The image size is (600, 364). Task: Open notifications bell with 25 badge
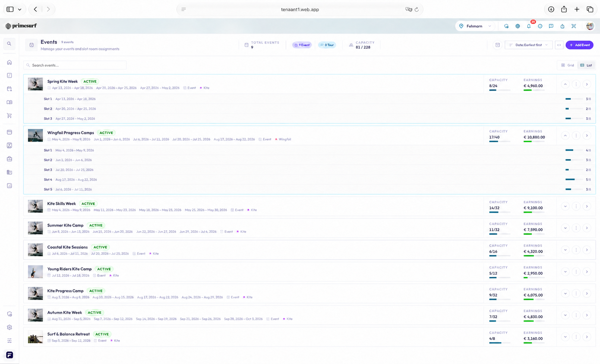[x=529, y=26]
